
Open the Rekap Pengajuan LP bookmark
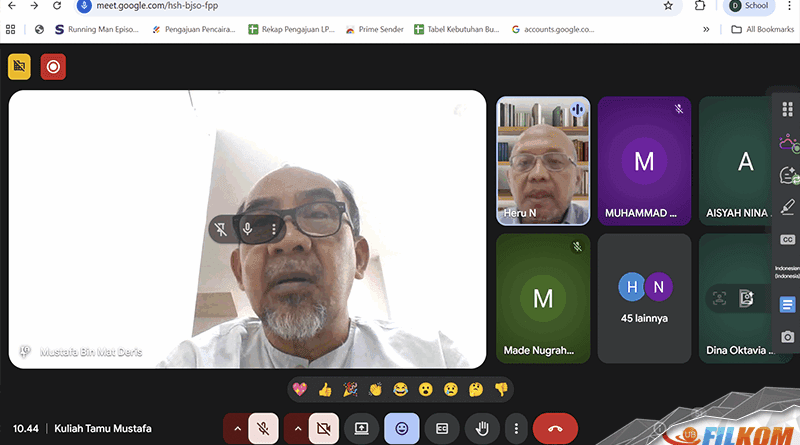pyautogui.click(x=291, y=30)
